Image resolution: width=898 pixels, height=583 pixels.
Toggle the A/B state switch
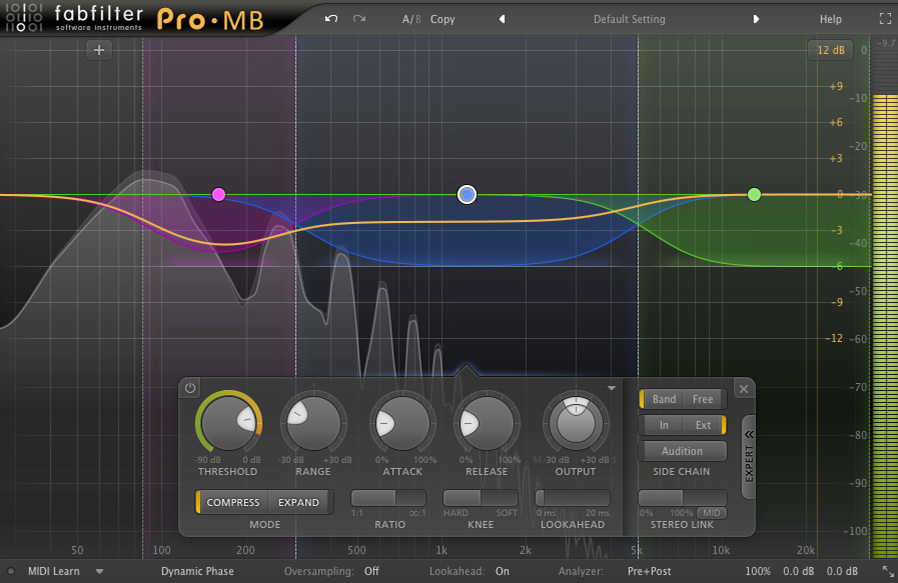(411, 19)
